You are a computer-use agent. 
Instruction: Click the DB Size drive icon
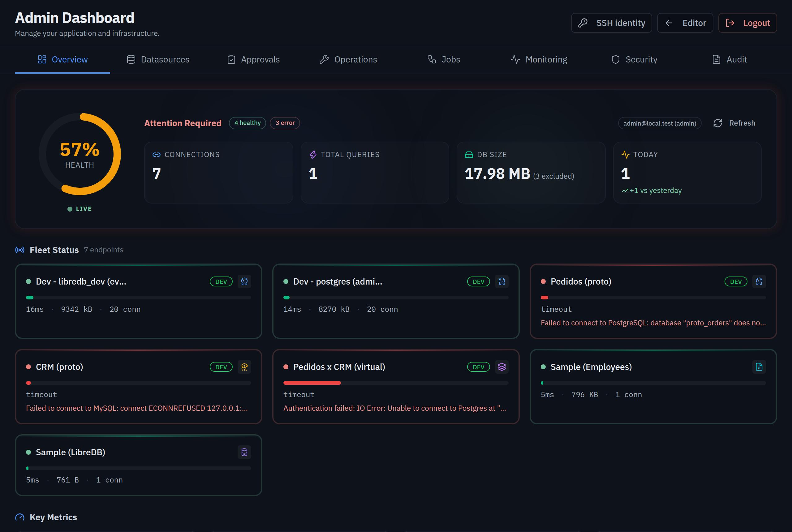469,155
